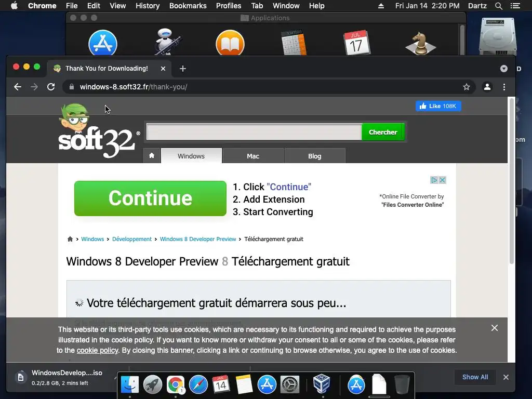Viewport: 532px width, 399px height.
Task: Open Automator in Applications window
Action: coord(167,42)
